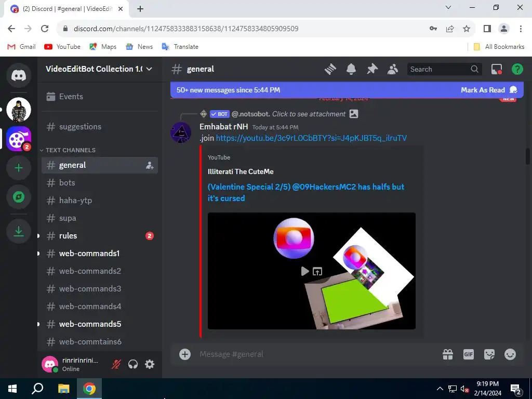This screenshot has width=532, height=399.
Task: Send a gift with the gift icon
Action: pos(448,354)
